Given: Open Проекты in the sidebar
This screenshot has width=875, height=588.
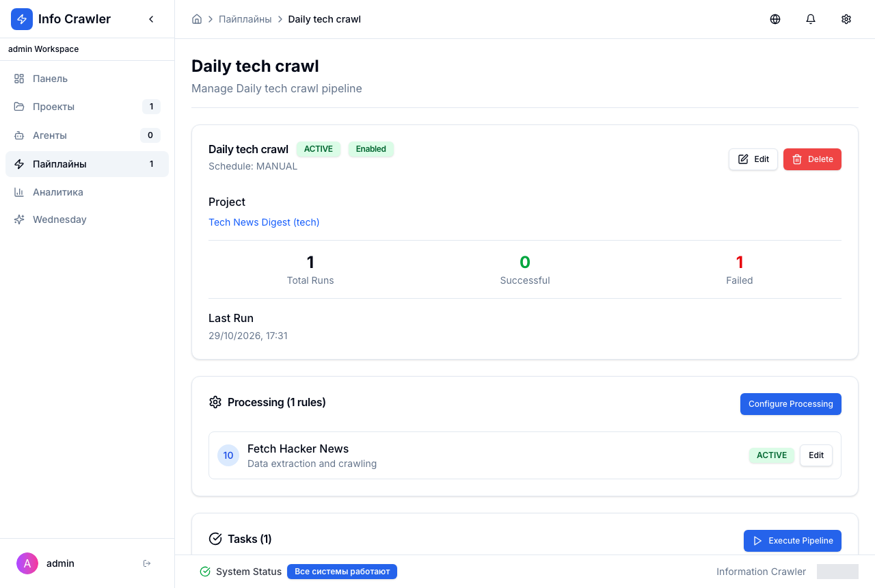Looking at the screenshot, I should click(x=87, y=107).
